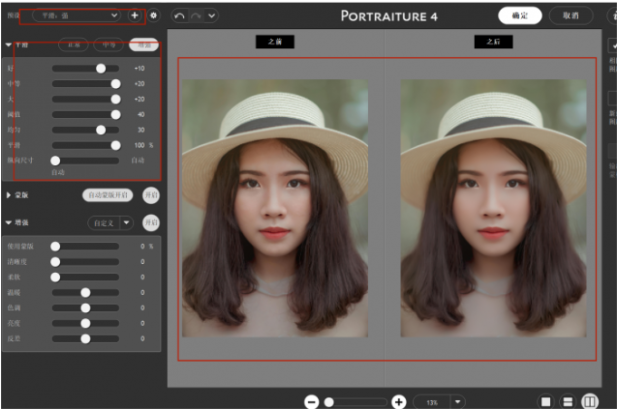Toggle the 开启 switch in the 增强 row
The height and width of the screenshot is (409, 618).
coord(151,222)
